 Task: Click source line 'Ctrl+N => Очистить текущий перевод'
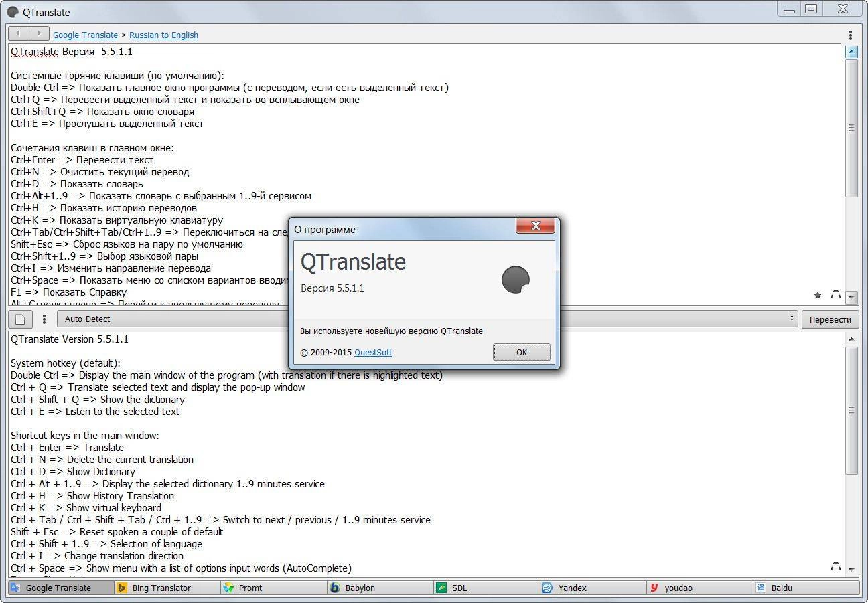pos(100,172)
